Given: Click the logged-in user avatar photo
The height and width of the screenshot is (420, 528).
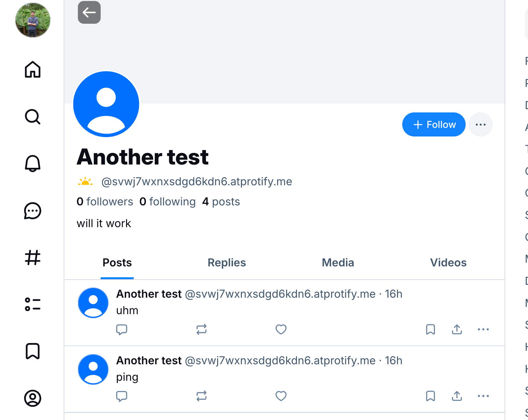Looking at the screenshot, I should [33, 20].
